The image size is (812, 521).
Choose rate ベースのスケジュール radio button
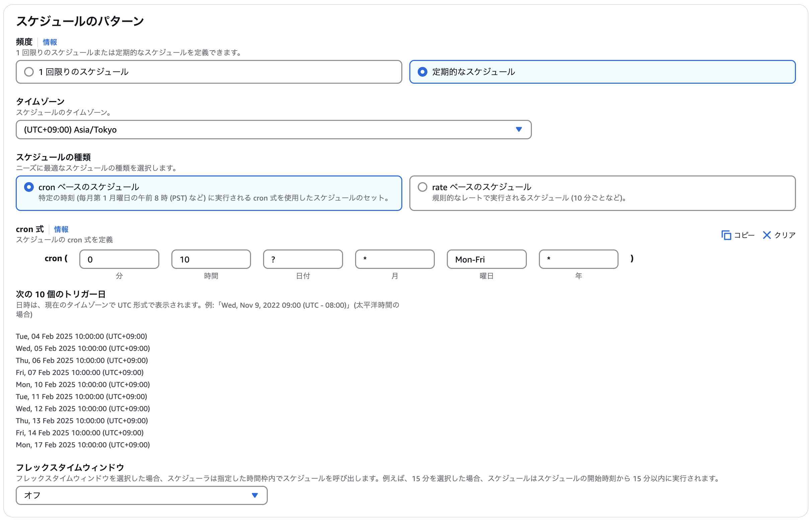[x=422, y=187]
